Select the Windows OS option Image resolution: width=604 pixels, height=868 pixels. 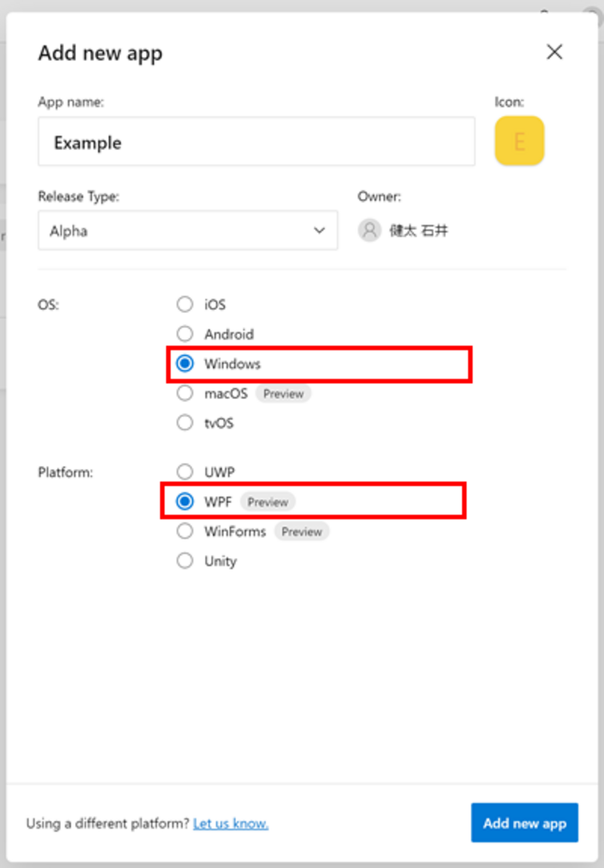185,364
